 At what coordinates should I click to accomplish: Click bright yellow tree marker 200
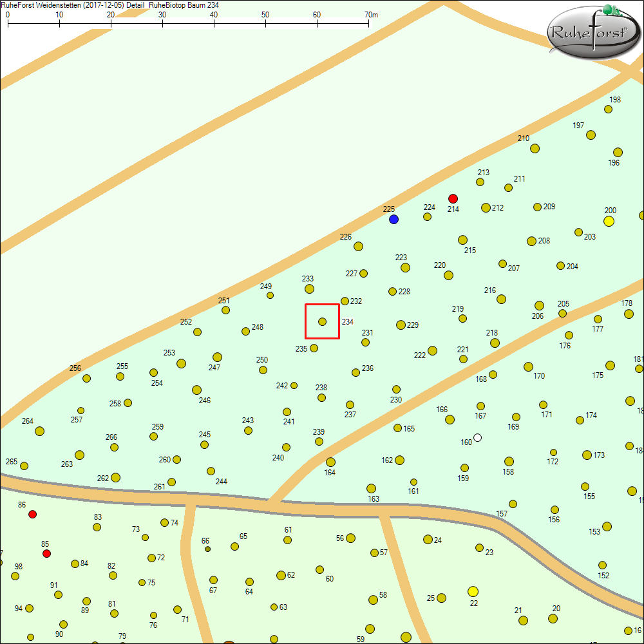point(609,222)
